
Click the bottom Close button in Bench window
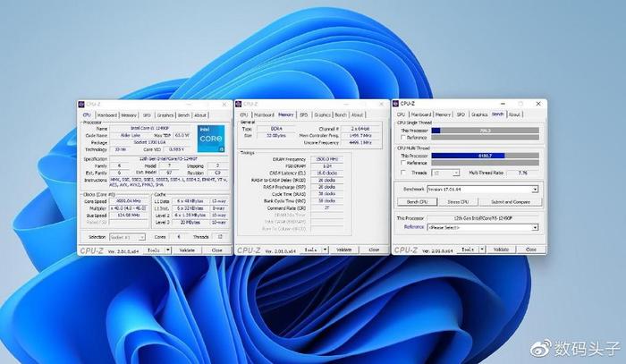530,250
